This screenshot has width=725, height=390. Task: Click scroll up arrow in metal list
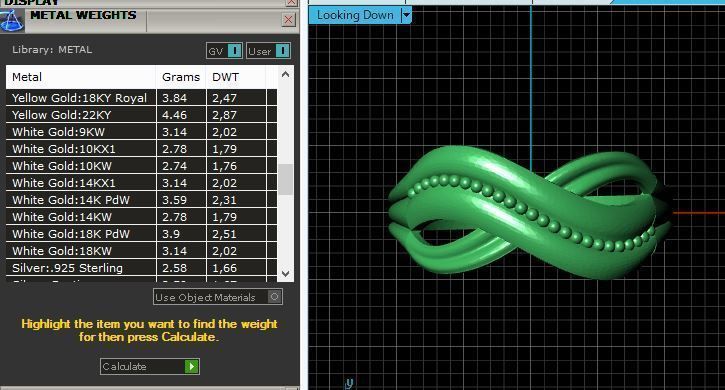pos(286,74)
